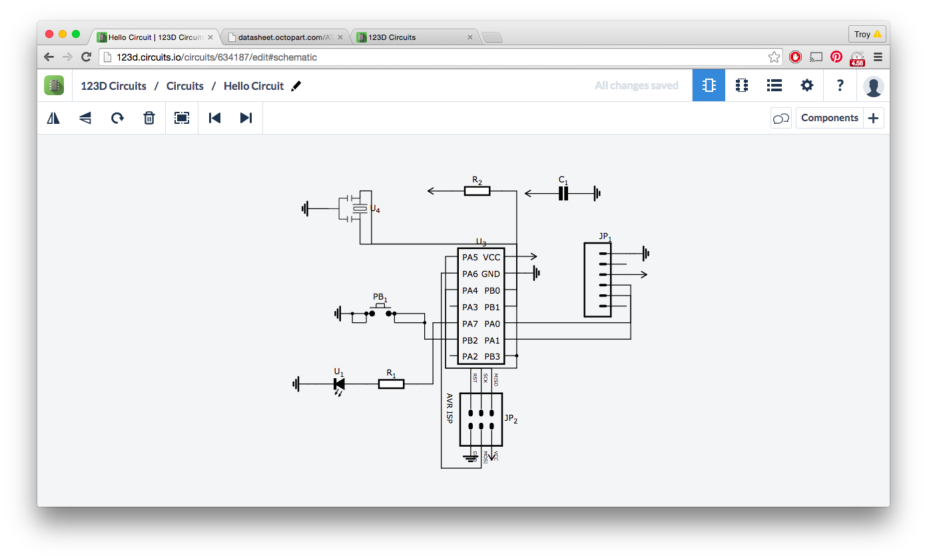927x560 pixels.
Task: Rotate the selected component
Action: coord(117,118)
